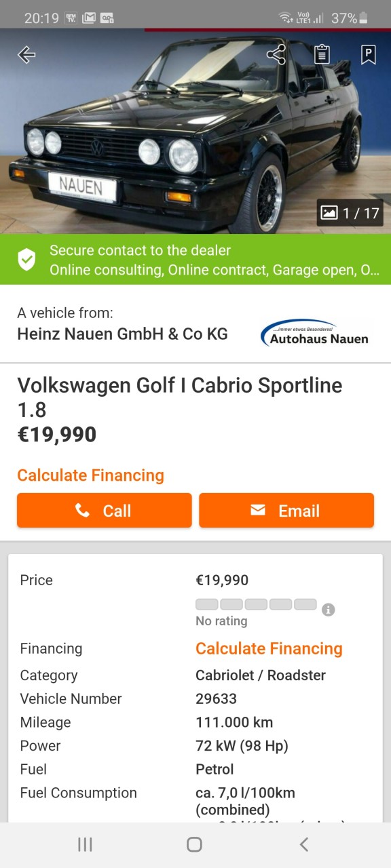
Task: Tap the Android home button
Action: point(195,844)
